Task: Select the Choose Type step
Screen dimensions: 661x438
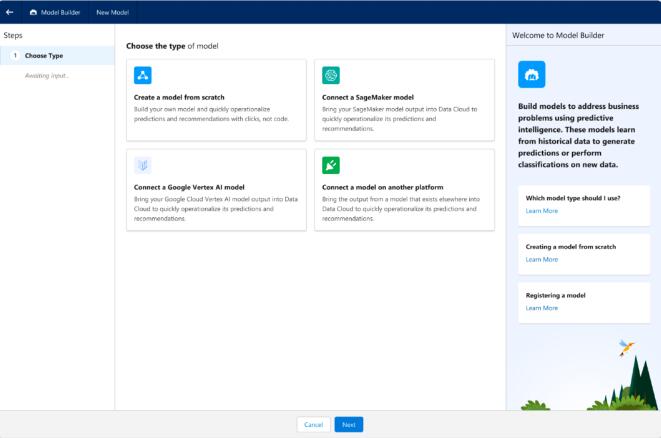Action: click(x=44, y=55)
